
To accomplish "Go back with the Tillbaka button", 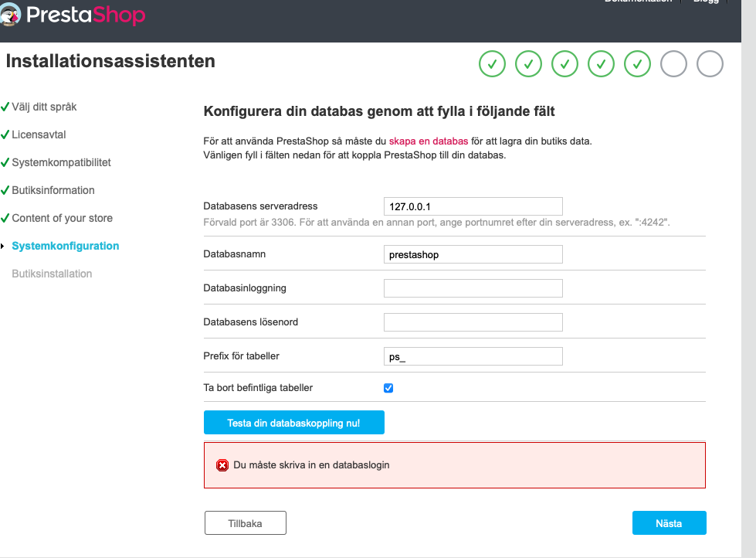I will click(x=245, y=523).
